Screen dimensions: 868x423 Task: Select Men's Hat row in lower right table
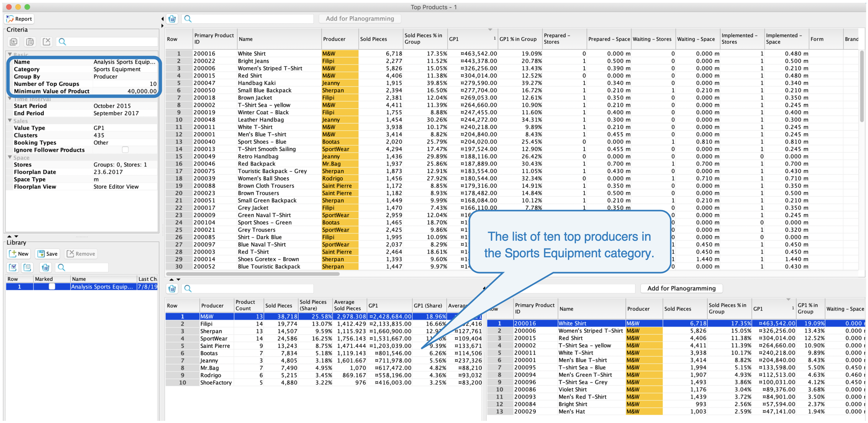point(677,412)
